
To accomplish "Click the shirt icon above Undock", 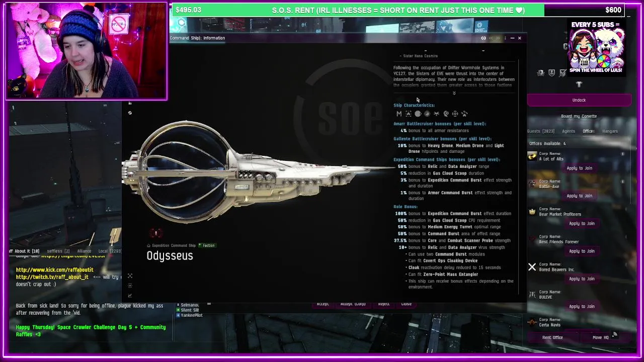I will coord(579,84).
